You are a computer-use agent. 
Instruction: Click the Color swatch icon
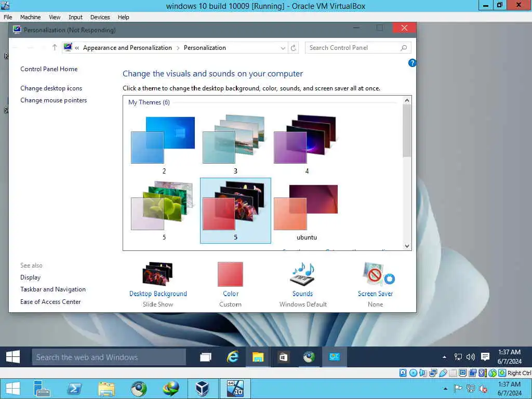pos(230,274)
